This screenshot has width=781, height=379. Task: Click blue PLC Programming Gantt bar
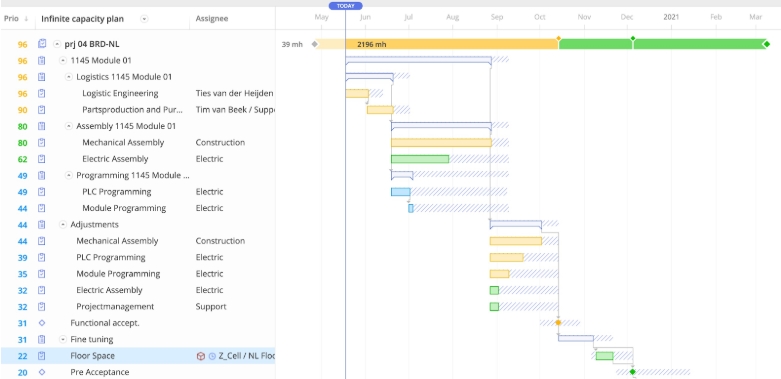point(400,192)
